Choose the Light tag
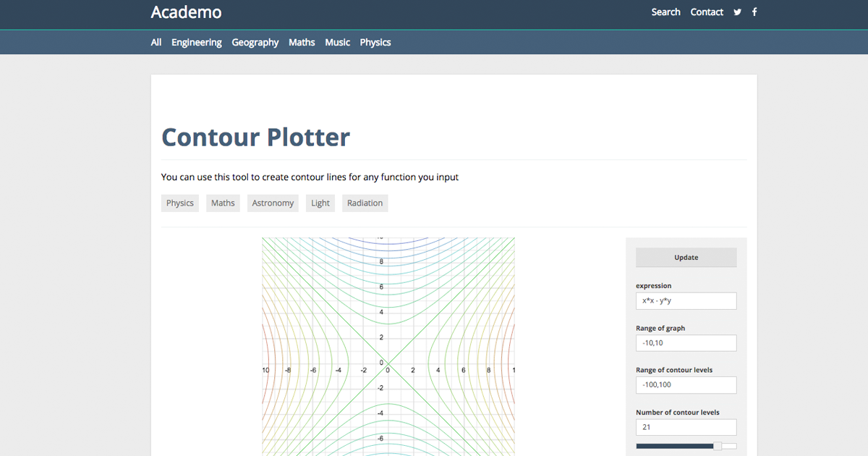Image resolution: width=868 pixels, height=456 pixels. (320, 203)
